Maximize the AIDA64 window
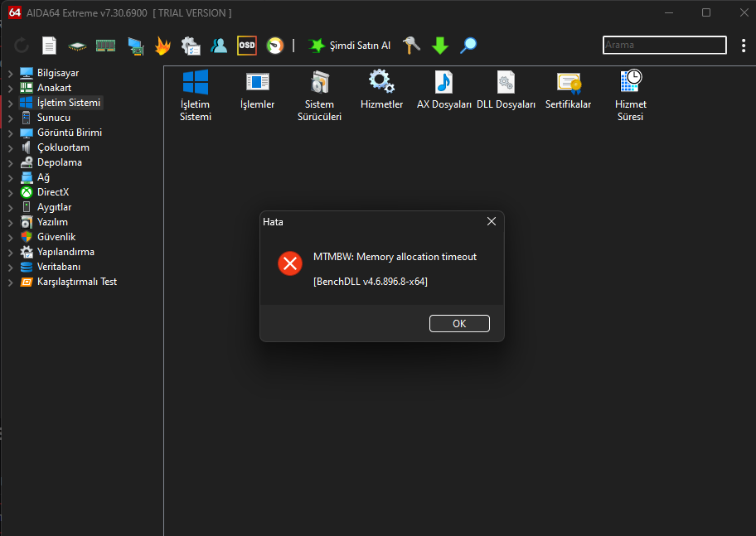756x536 pixels. tap(706, 12)
